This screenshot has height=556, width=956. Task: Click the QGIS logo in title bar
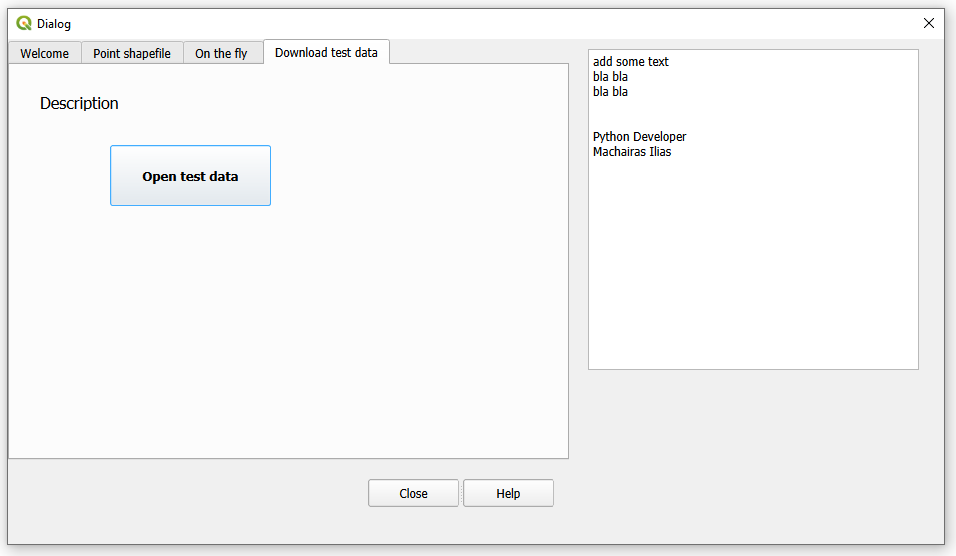[x=24, y=23]
